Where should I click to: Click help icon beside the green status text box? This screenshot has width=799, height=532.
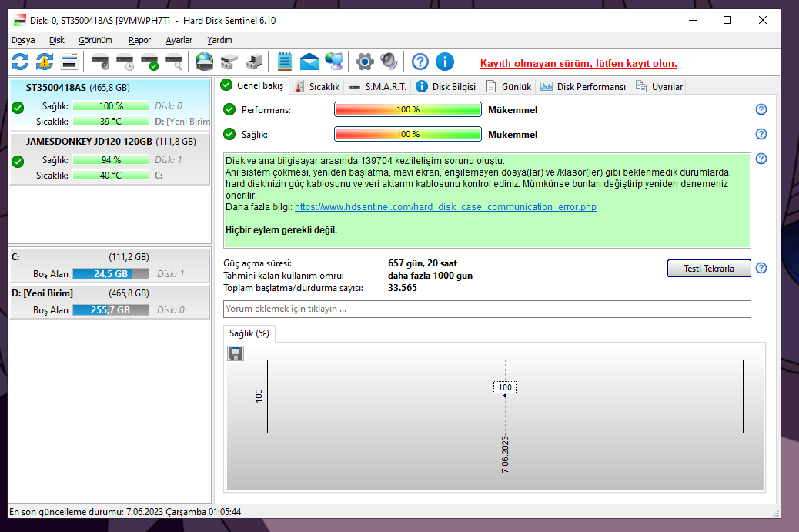click(x=761, y=159)
